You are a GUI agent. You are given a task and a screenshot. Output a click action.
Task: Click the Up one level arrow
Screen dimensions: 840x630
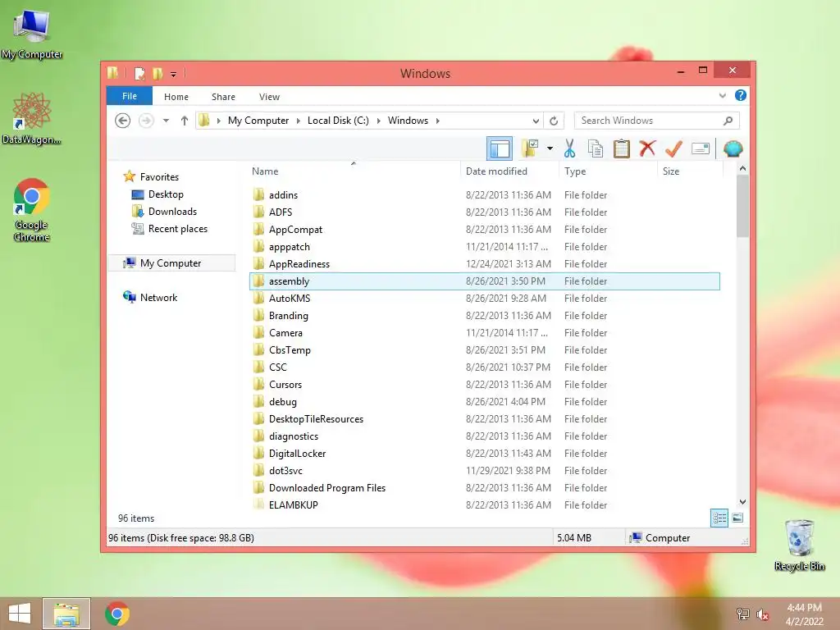tap(185, 121)
